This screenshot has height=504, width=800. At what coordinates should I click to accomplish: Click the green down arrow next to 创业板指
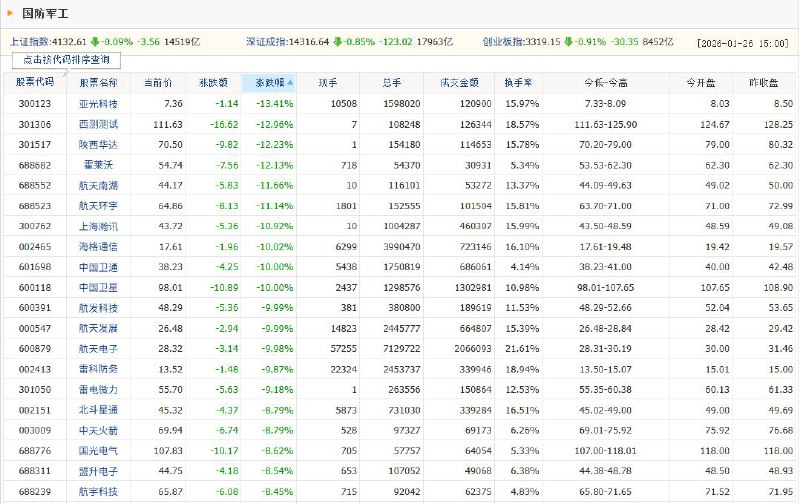tap(568, 42)
